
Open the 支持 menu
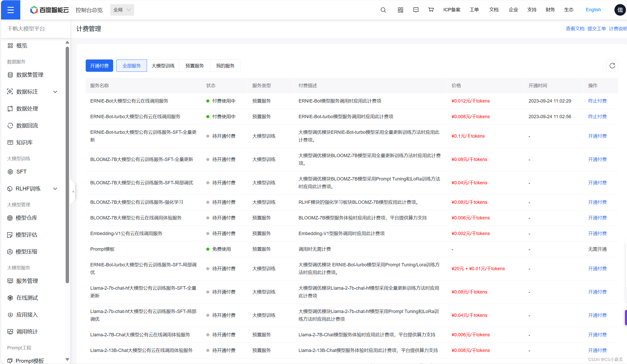click(x=532, y=10)
